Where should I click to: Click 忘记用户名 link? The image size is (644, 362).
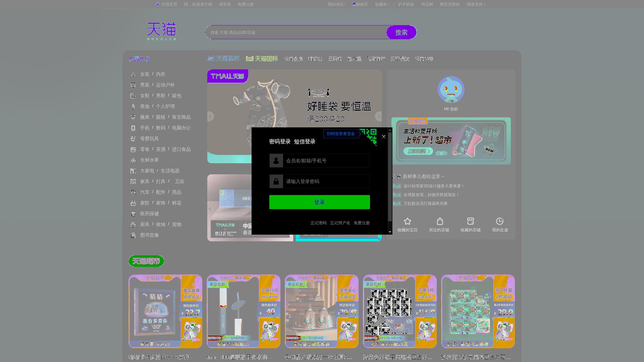pyautogui.click(x=340, y=223)
